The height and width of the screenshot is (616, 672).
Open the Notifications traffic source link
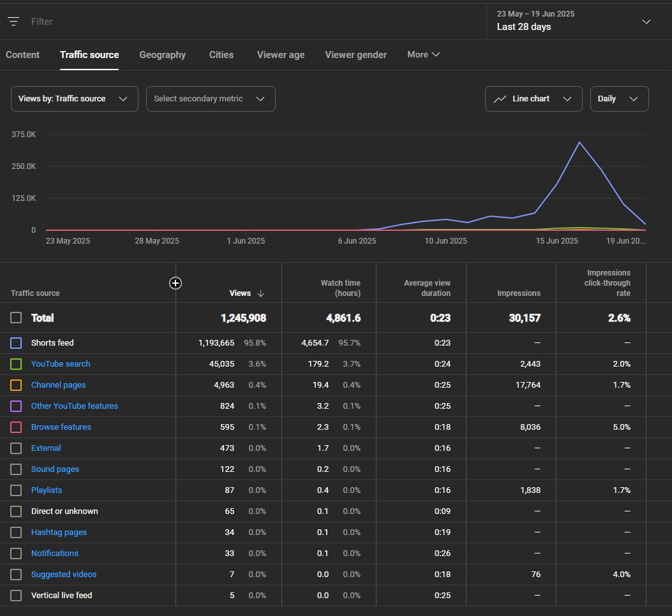54,554
